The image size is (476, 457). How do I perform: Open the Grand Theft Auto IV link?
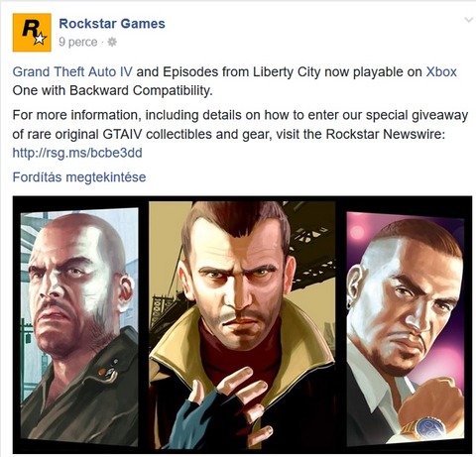click(72, 71)
